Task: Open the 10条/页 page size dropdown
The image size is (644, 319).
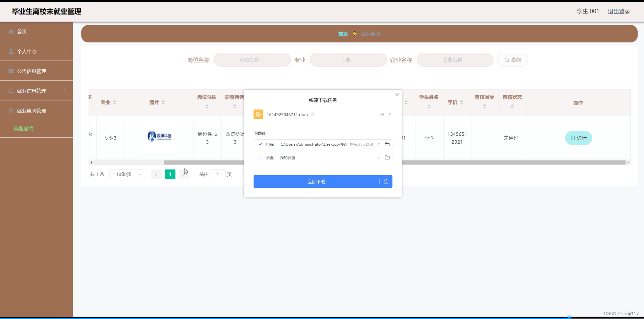Action: [127, 174]
